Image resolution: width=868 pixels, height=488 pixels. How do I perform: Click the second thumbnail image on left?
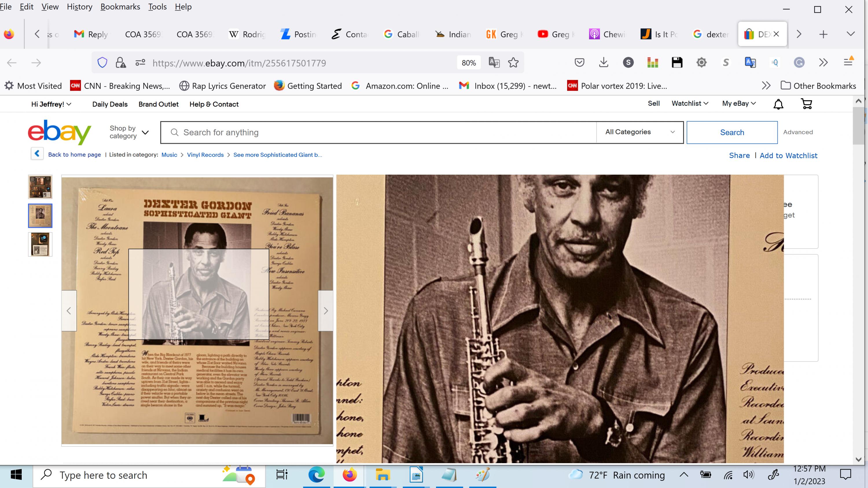click(39, 215)
